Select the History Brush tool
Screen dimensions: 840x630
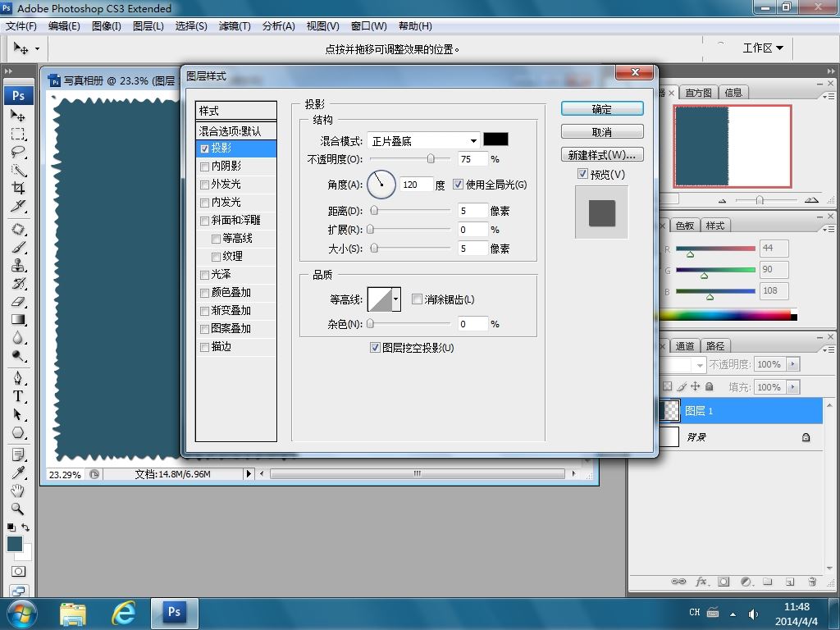tap(18, 283)
